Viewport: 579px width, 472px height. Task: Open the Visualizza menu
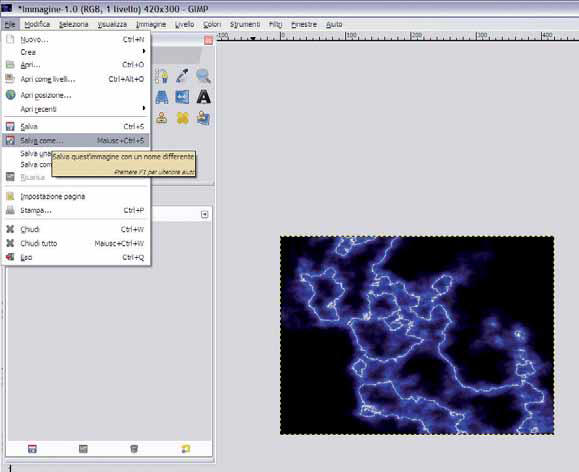tap(112, 24)
